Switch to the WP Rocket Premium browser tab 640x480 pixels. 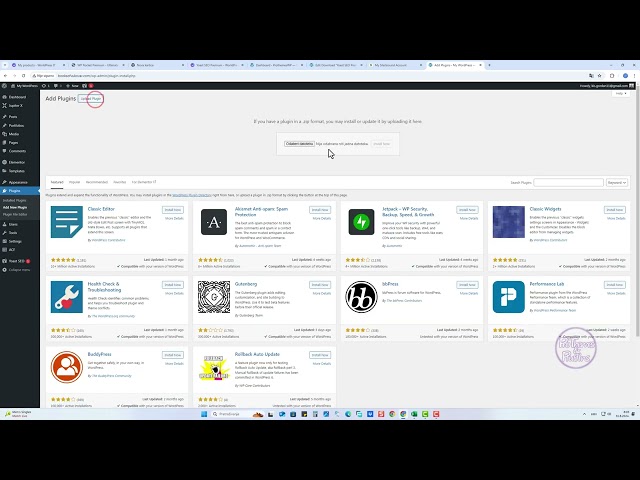click(98, 65)
